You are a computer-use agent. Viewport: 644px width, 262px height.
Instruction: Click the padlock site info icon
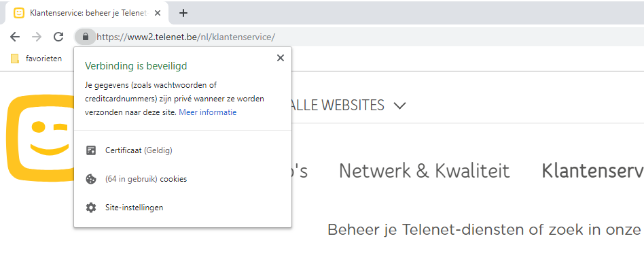point(86,37)
